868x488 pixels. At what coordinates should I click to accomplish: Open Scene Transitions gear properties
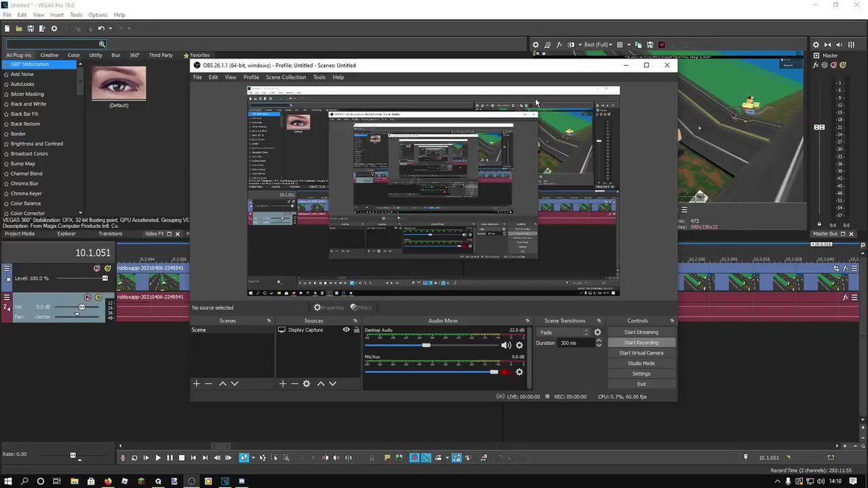click(597, 333)
